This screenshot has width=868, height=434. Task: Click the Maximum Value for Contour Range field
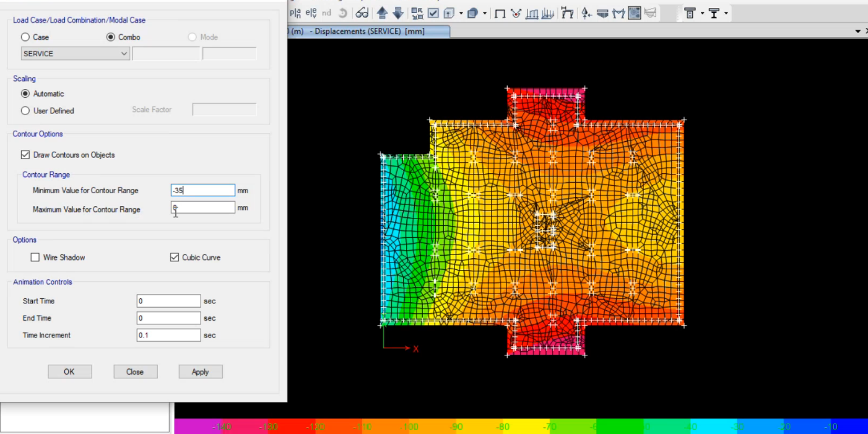203,207
